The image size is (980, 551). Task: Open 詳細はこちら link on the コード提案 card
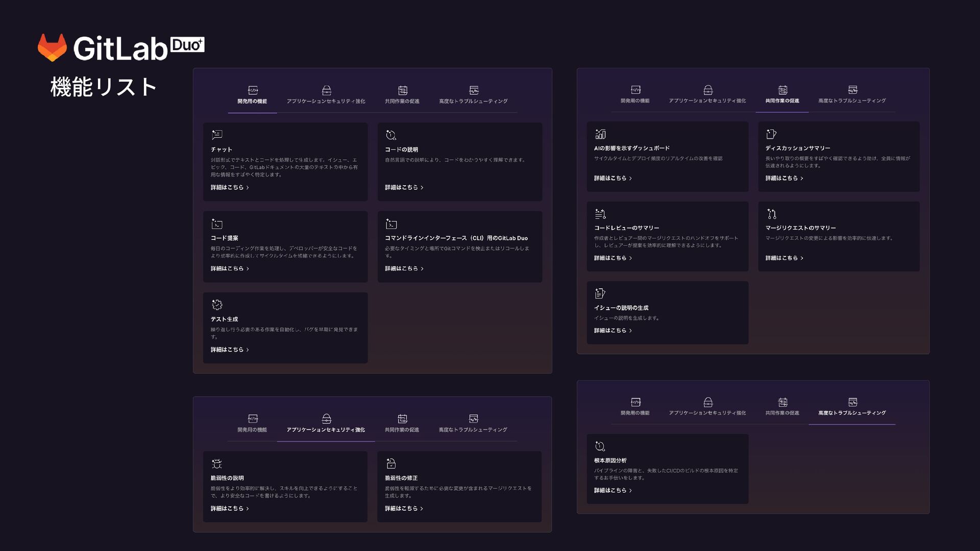point(230,269)
